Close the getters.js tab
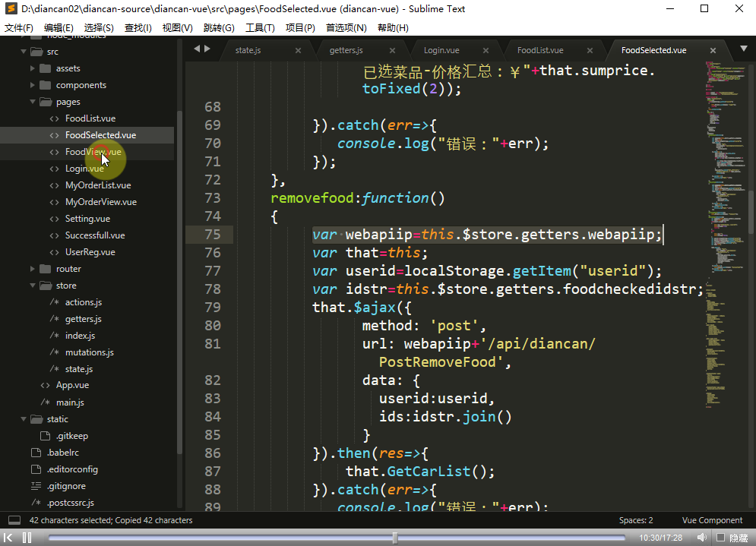This screenshot has width=756, height=546. 393,51
